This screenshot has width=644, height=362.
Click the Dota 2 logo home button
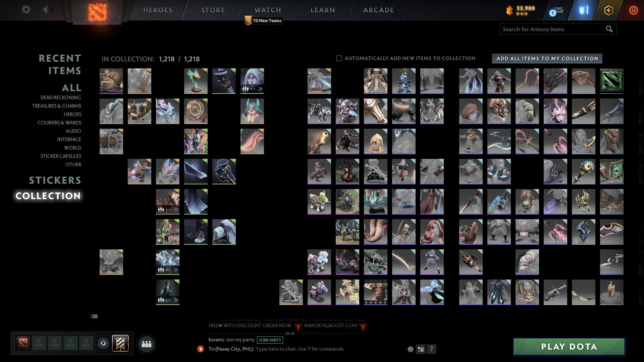97,12
